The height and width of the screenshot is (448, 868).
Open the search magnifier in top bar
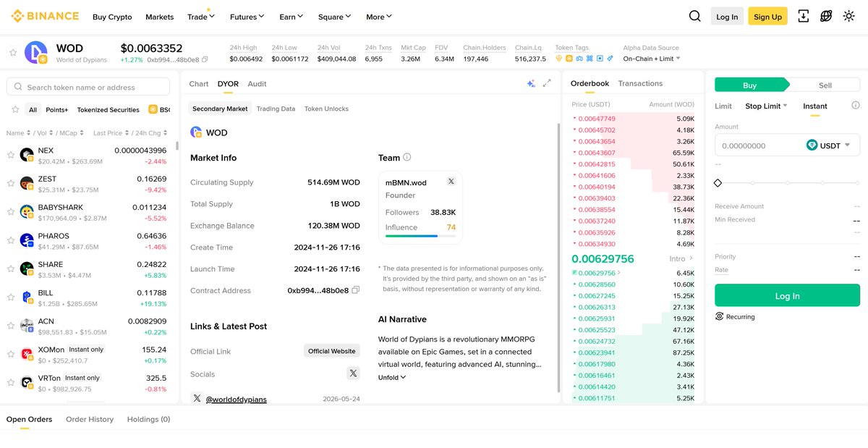(694, 16)
